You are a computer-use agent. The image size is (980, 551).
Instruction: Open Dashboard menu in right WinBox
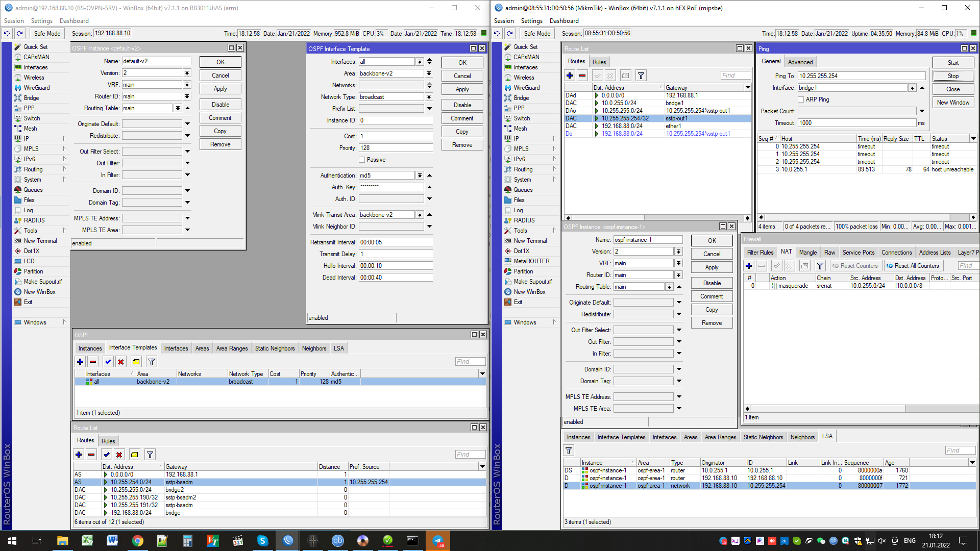point(564,21)
